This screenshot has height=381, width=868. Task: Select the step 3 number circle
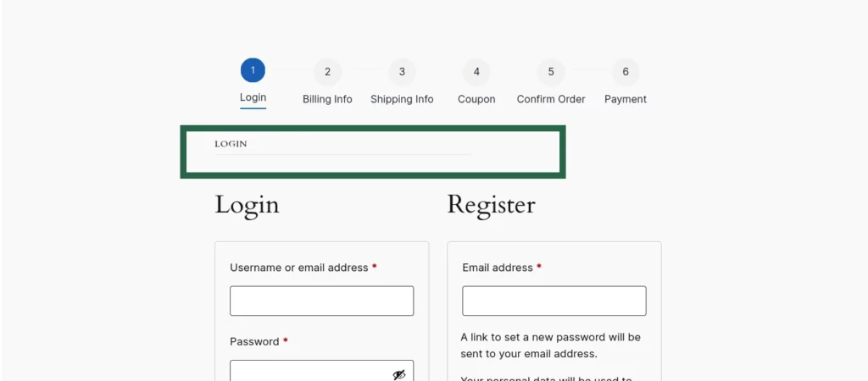point(402,72)
